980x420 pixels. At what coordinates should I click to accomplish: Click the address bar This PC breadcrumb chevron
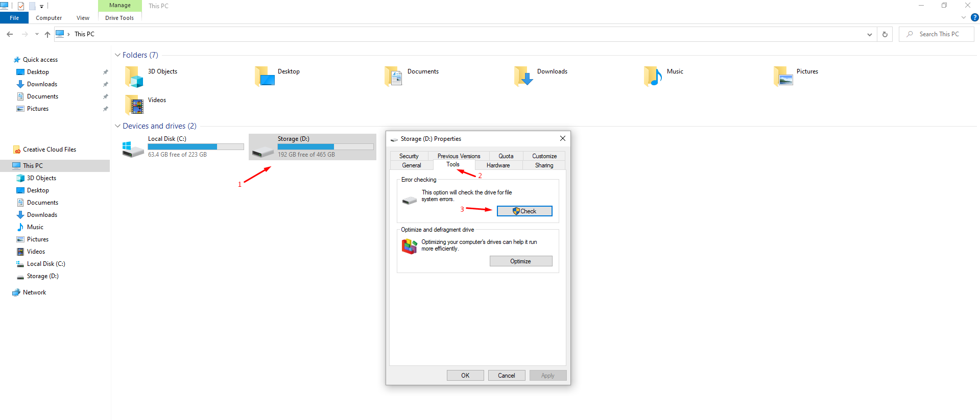pos(68,34)
